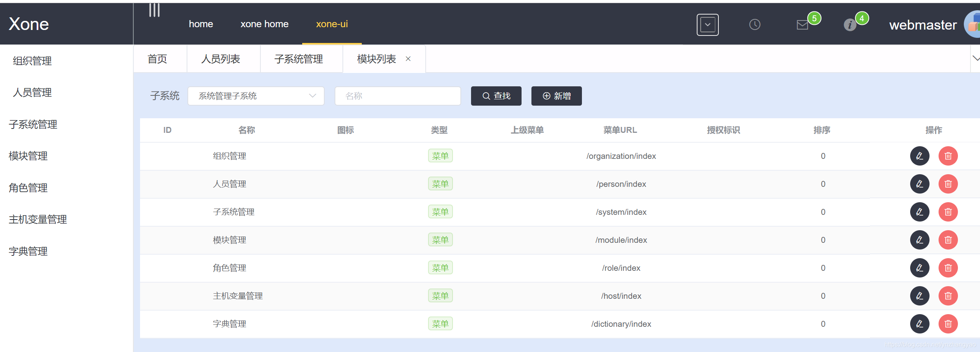Edit the 字典管理 row

(920, 324)
